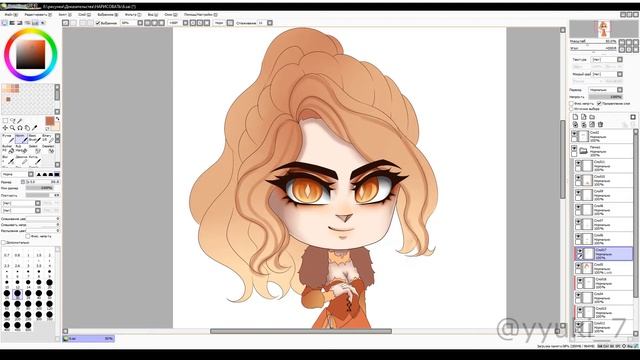The image size is (640, 360).
Task: Open the Фильтр menu
Action: coord(133,14)
